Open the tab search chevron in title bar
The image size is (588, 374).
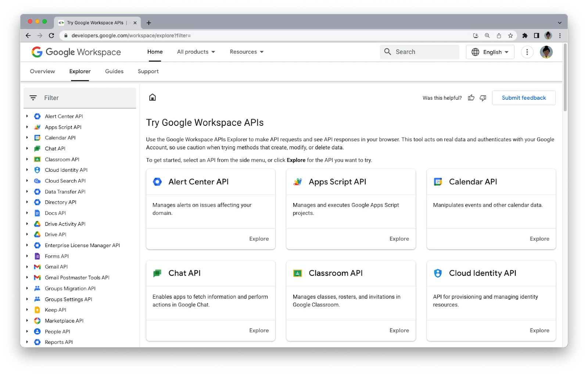[559, 23]
